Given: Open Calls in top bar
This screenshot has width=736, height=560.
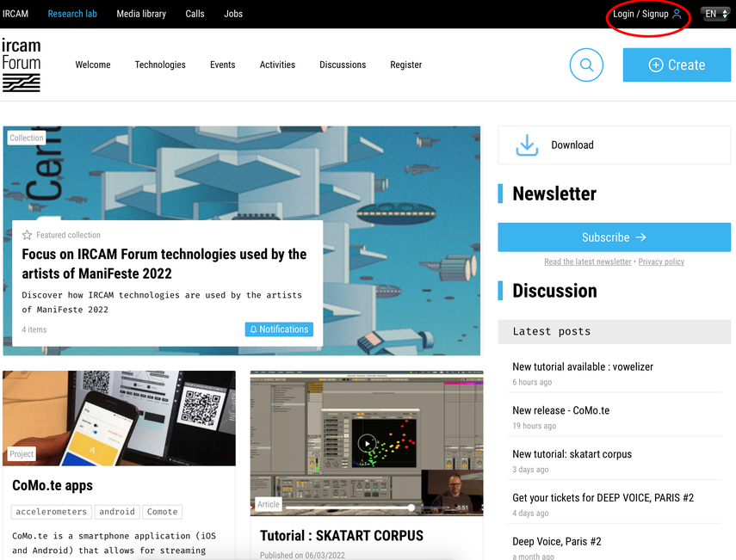Looking at the screenshot, I should click(195, 14).
